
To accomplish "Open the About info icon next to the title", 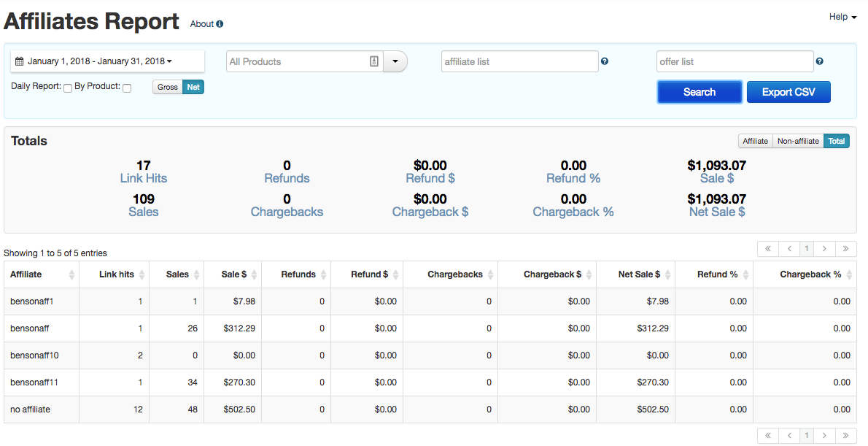I will [x=222, y=23].
